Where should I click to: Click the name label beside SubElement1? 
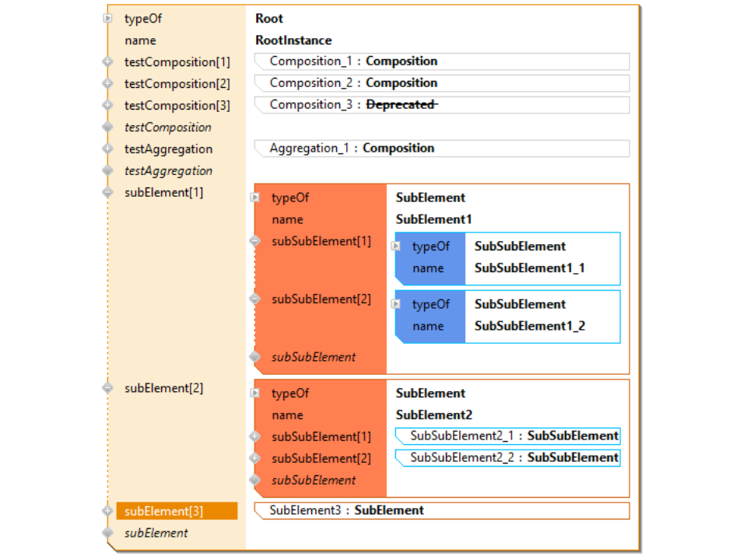tap(287, 219)
